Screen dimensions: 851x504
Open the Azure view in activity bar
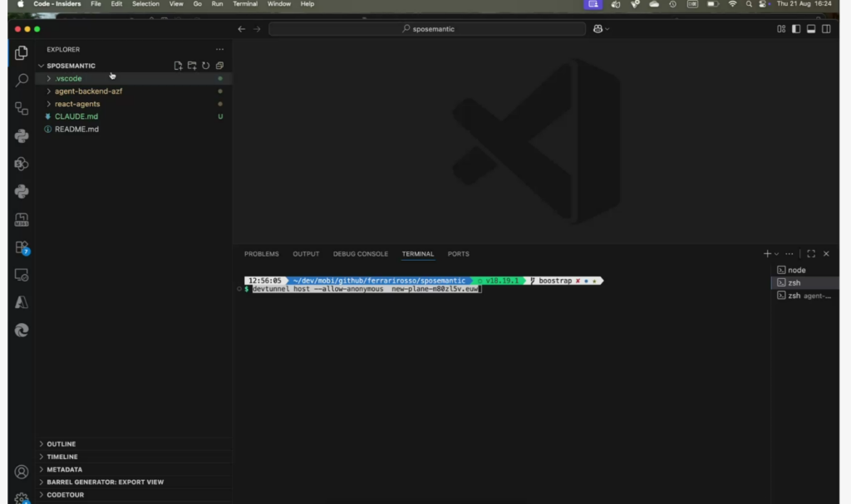[21, 302]
